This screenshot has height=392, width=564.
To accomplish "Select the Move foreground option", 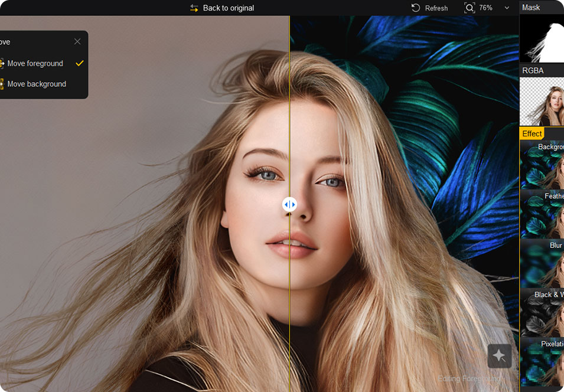I will pyautogui.click(x=35, y=64).
